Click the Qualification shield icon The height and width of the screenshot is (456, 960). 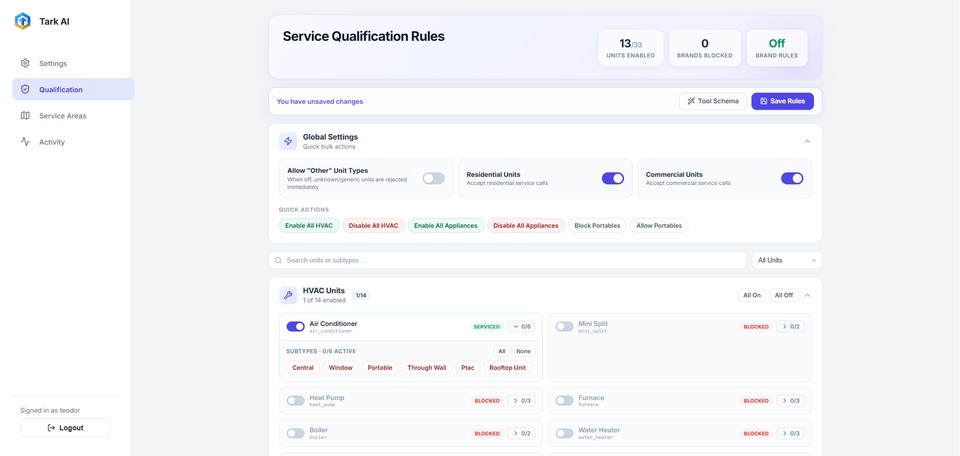tap(25, 89)
